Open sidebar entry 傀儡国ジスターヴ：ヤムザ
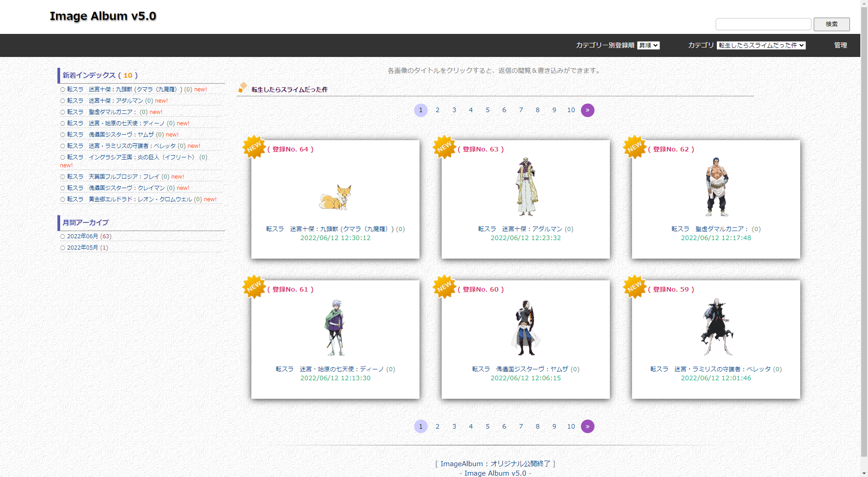Image resolution: width=868 pixels, height=477 pixels. coord(111,135)
